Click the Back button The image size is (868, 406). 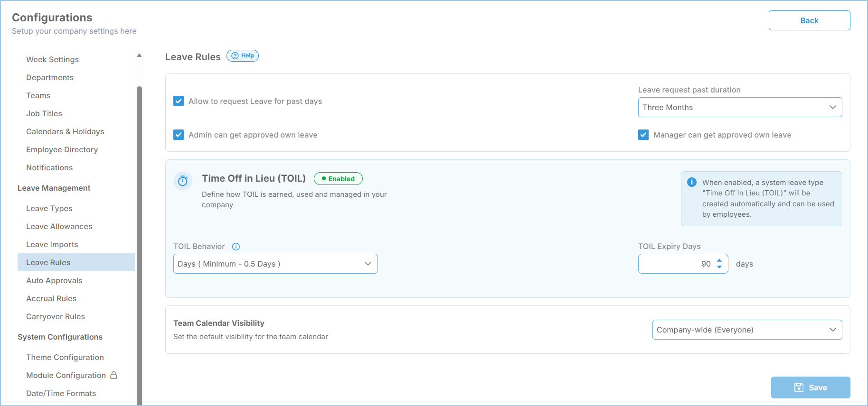tap(809, 20)
